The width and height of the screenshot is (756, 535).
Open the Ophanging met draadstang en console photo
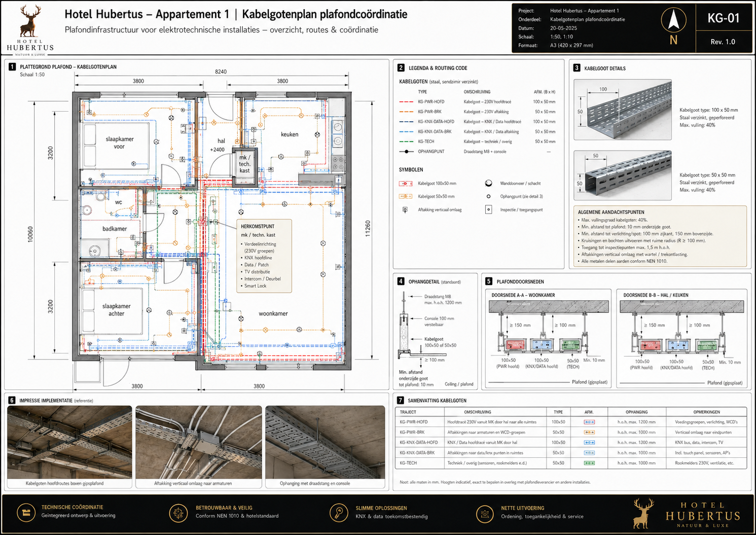(325, 442)
